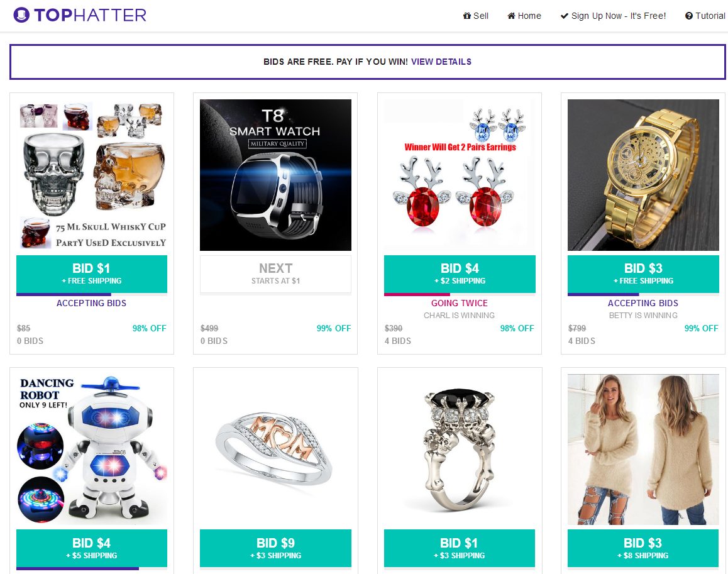Click the checkmark icon before Sign Up Now
Image resolution: width=728 pixels, height=574 pixels.
[x=564, y=16]
